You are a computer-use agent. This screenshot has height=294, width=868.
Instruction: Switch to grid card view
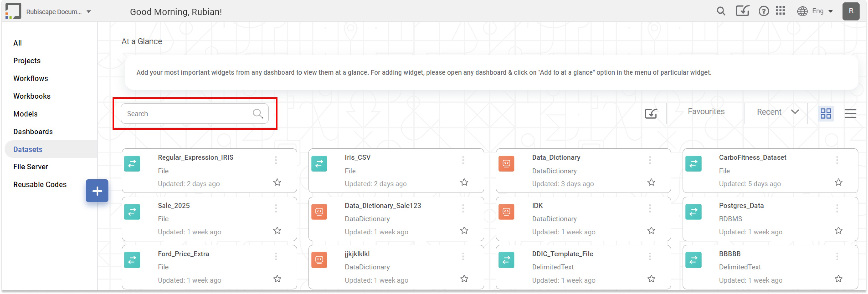[826, 113]
